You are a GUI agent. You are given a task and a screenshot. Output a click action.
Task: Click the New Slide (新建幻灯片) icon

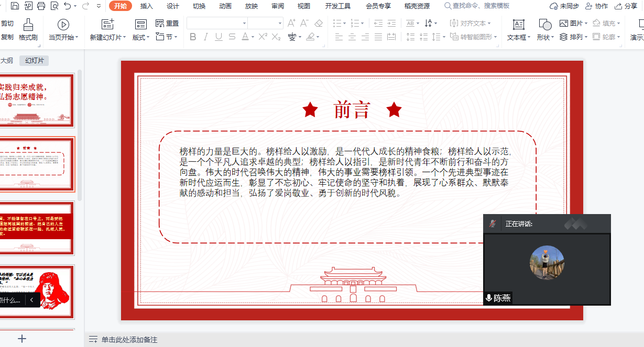tap(107, 24)
